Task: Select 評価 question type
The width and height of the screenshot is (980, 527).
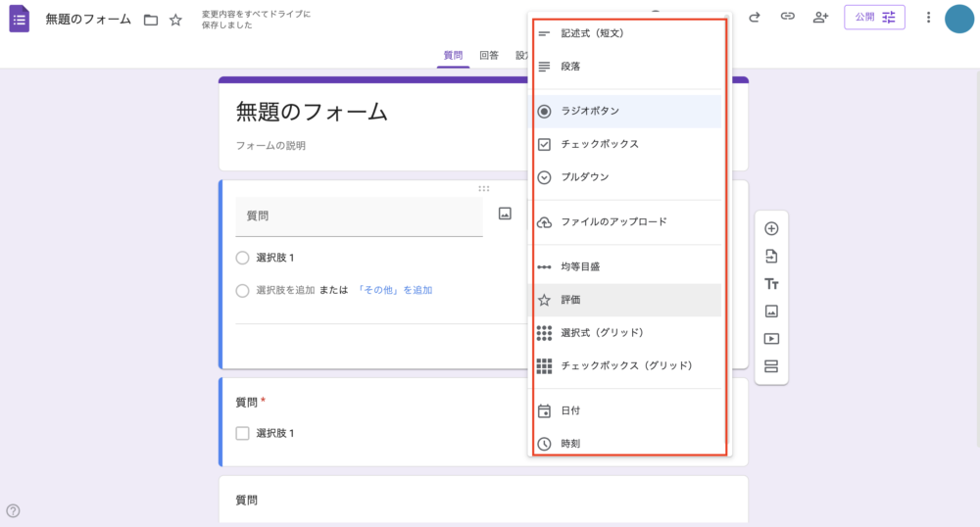Action: coord(627,300)
